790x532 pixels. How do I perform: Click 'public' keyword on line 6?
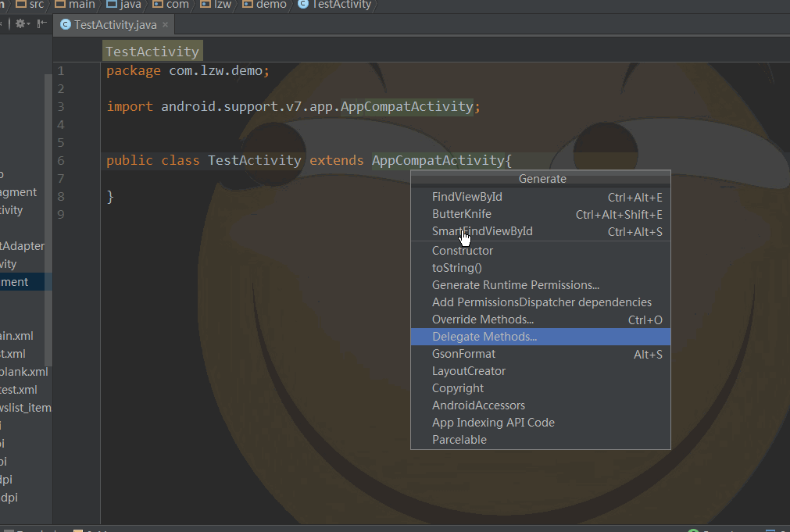130,160
